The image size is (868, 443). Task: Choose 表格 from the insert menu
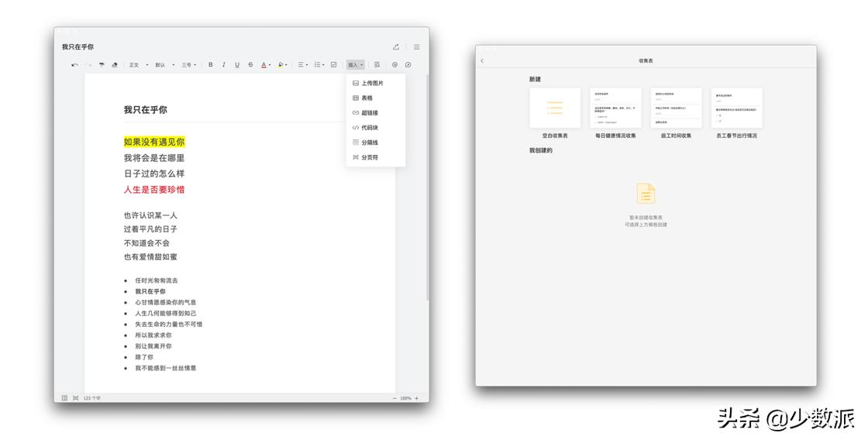point(376,98)
